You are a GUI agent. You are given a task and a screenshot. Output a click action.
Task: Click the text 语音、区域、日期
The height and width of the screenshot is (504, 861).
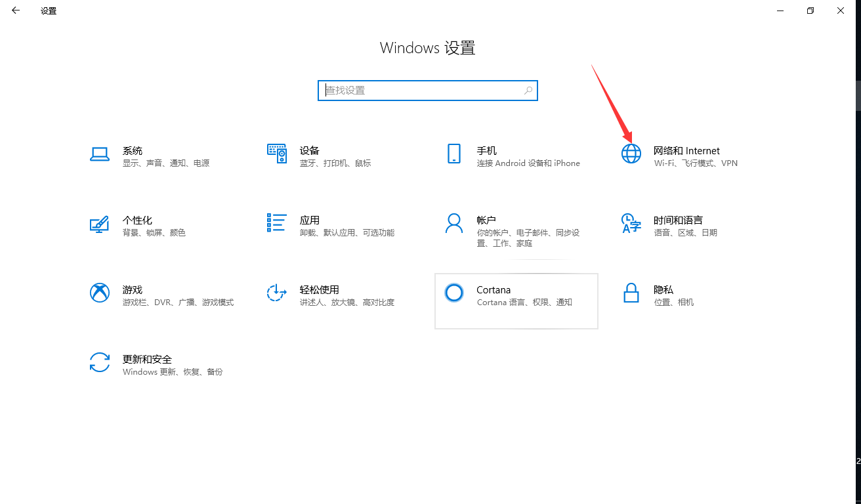686,233
